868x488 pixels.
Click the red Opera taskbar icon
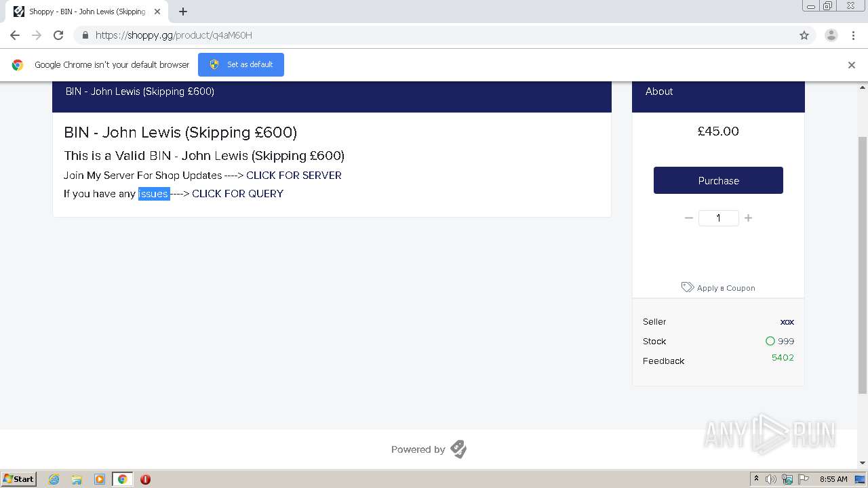145,479
